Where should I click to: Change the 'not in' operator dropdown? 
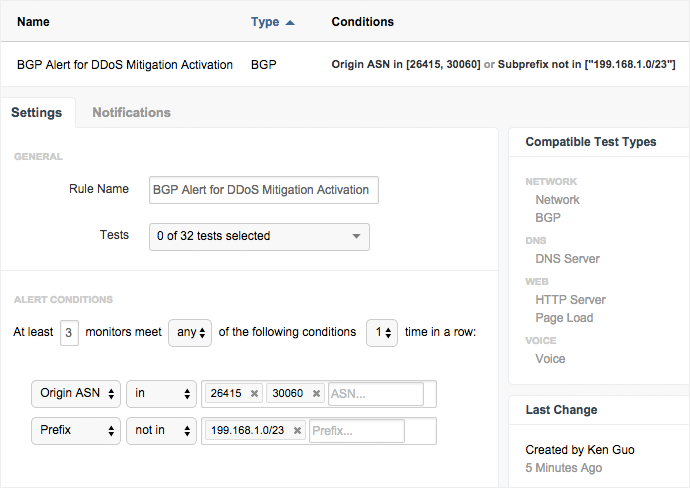click(x=161, y=431)
